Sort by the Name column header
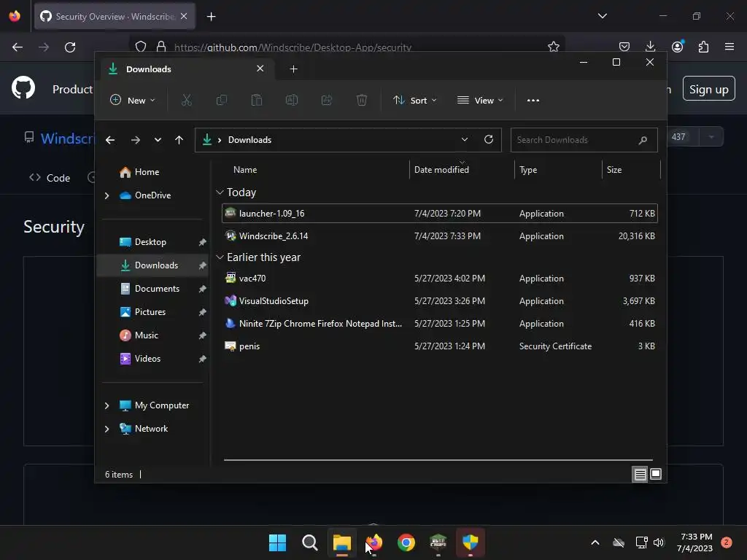Viewport: 747px width, 560px height. click(x=245, y=170)
